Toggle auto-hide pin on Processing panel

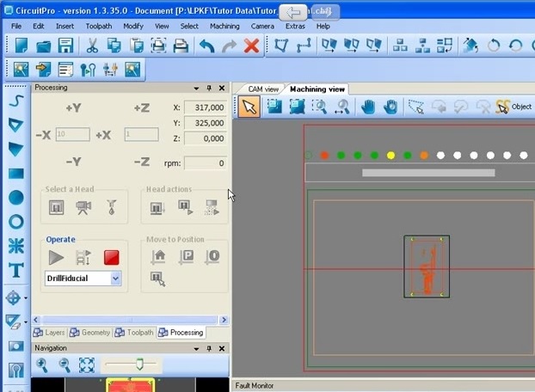pyautogui.click(x=209, y=88)
